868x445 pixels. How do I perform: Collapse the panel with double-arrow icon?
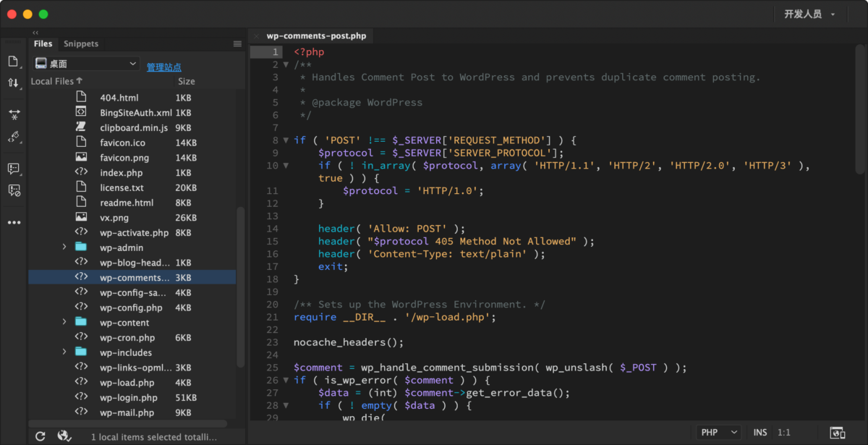tap(35, 33)
